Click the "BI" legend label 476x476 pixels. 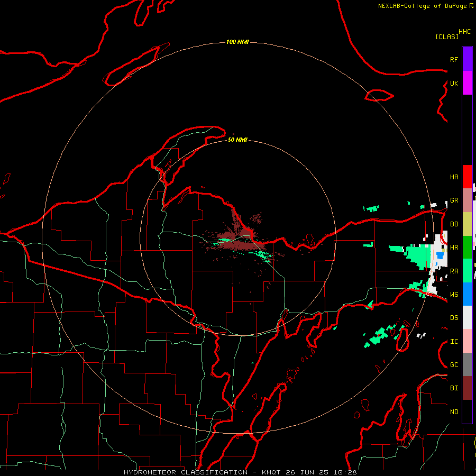pos(454,388)
